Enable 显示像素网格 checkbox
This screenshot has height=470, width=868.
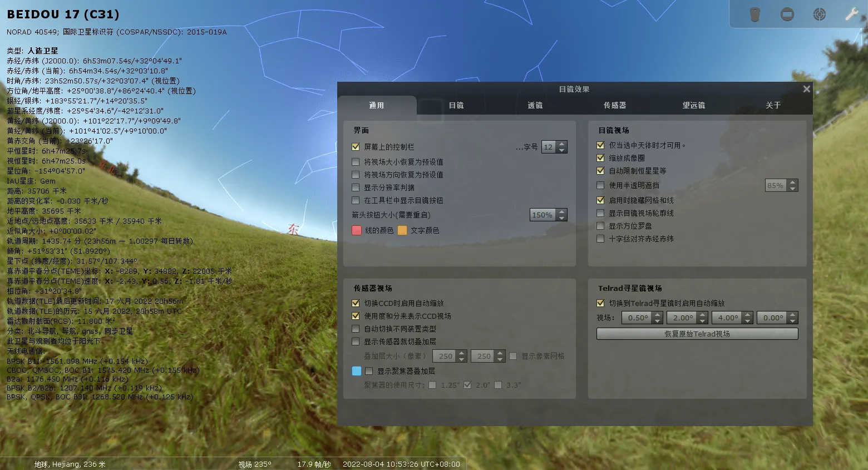coord(512,356)
